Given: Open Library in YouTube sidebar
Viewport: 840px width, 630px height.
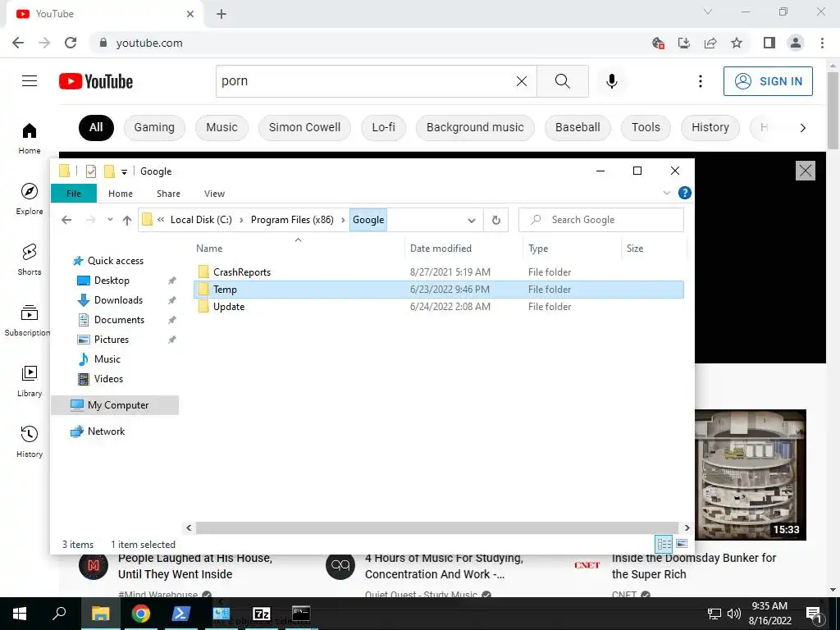Looking at the screenshot, I should coord(30,381).
